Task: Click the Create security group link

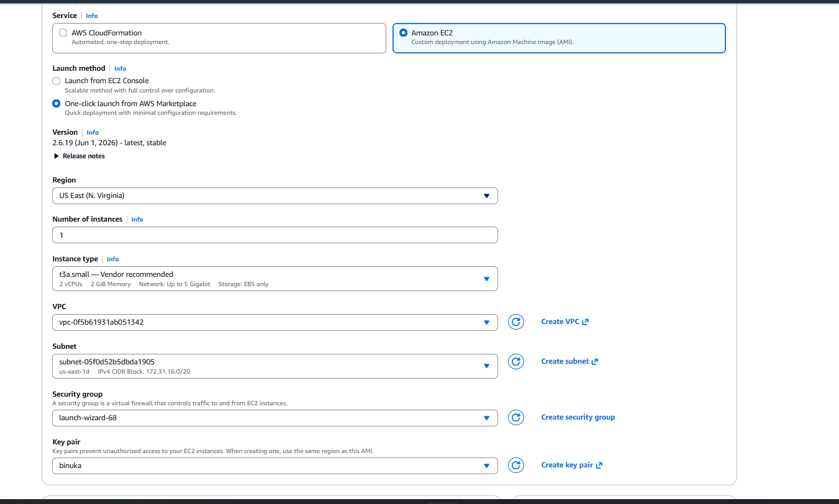Action: click(x=578, y=417)
